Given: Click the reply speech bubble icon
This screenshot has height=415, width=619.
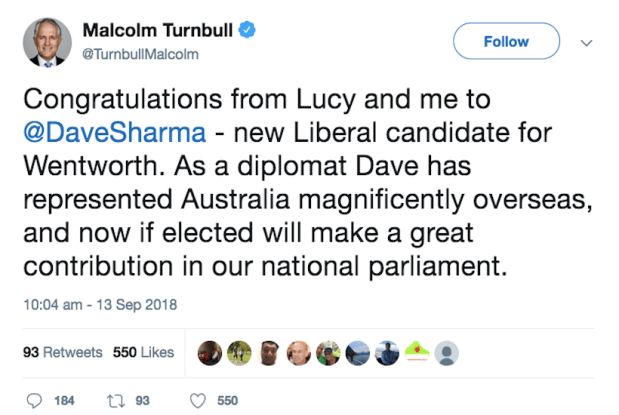Looking at the screenshot, I should [34, 400].
